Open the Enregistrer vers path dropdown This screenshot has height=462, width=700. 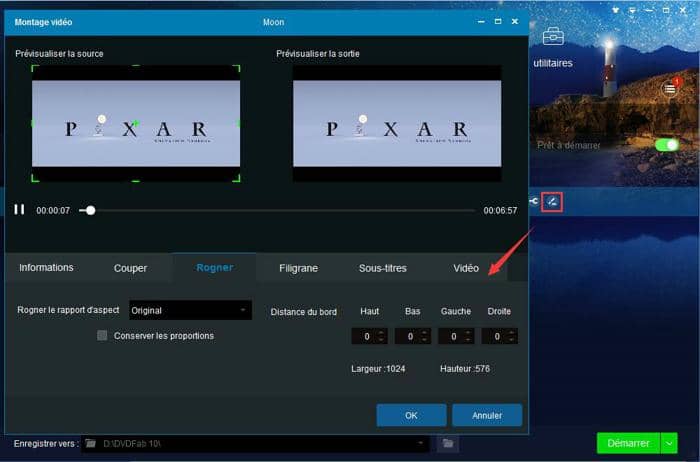(420, 443)
